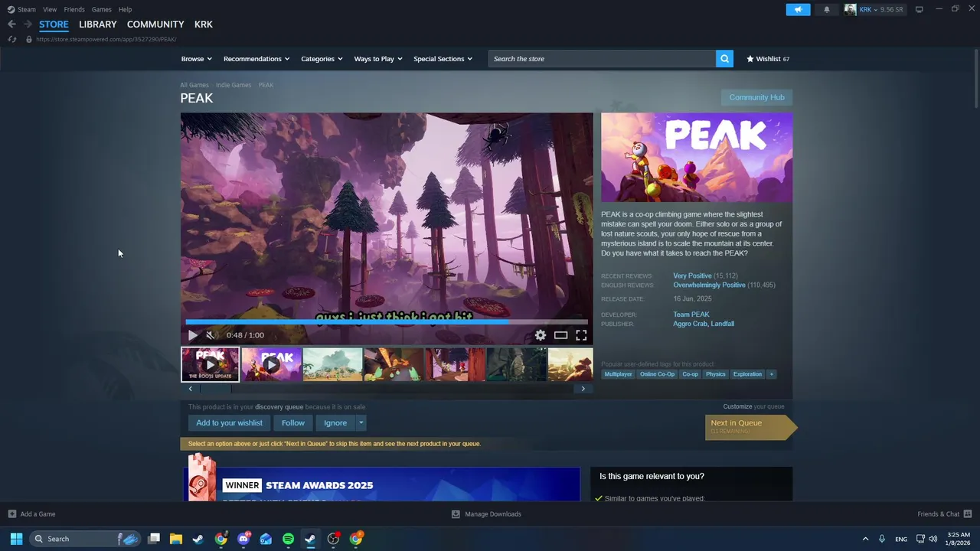The height and width of the screenshot is (551, 980).
Task: Click the Indie Games breadcrumb
Action: coord(234,85)
